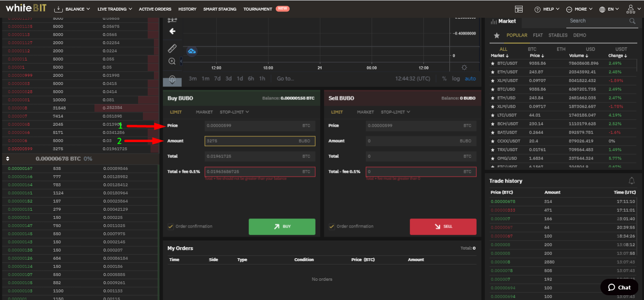Viewport: 644px width, 300px height.
Task: Favorite the OMG/USD star
Action: (x=492, y=158)
